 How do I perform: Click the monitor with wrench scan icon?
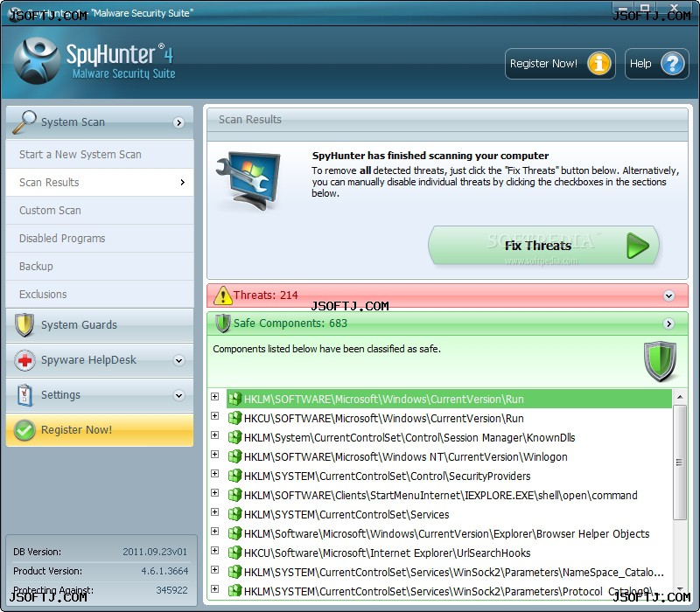pyautogui.click(x=249, y=181)
